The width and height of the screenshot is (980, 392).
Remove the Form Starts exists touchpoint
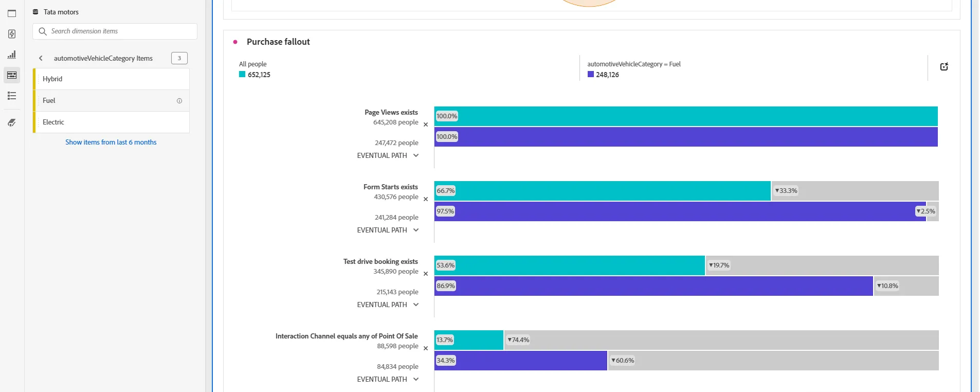(426, 199)
